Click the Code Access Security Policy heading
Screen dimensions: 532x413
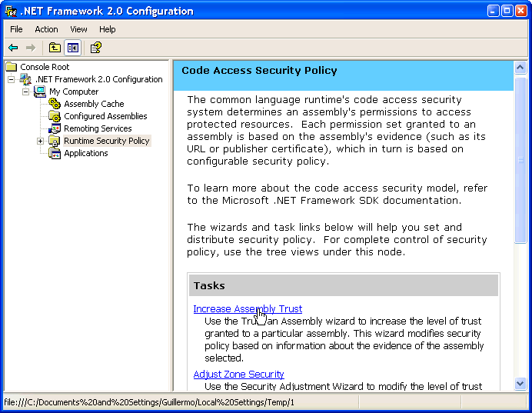click(260, 71)
